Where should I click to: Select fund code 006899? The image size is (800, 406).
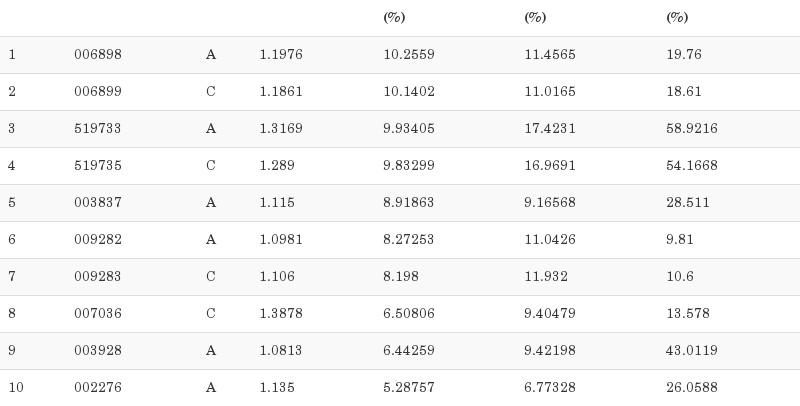pos(98,92)
